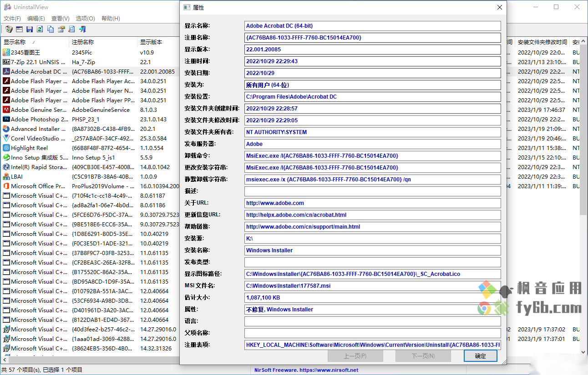588x375 pixels.
Task: Click the 安装文件夹所有者 field NT AUTHORITY\SYSTEM
Action: point(372,132)
